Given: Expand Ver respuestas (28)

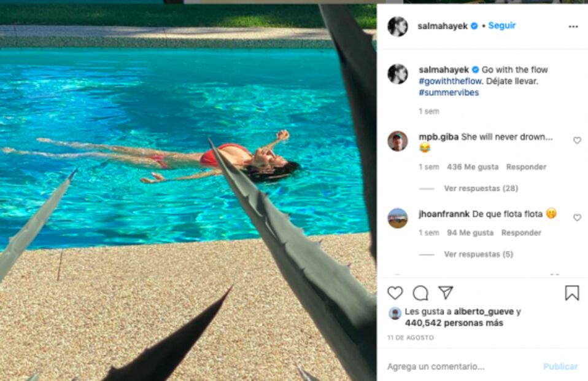Looking at the screenshot, I should coord(481,189).
